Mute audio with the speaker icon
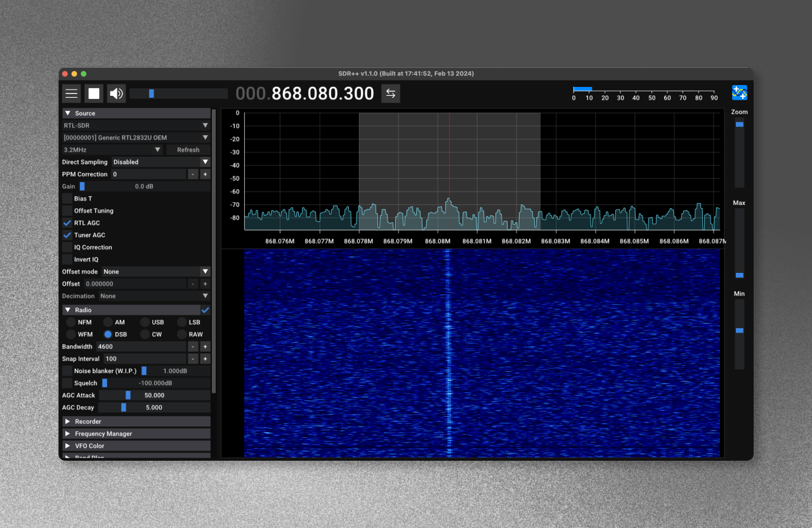 116,94
